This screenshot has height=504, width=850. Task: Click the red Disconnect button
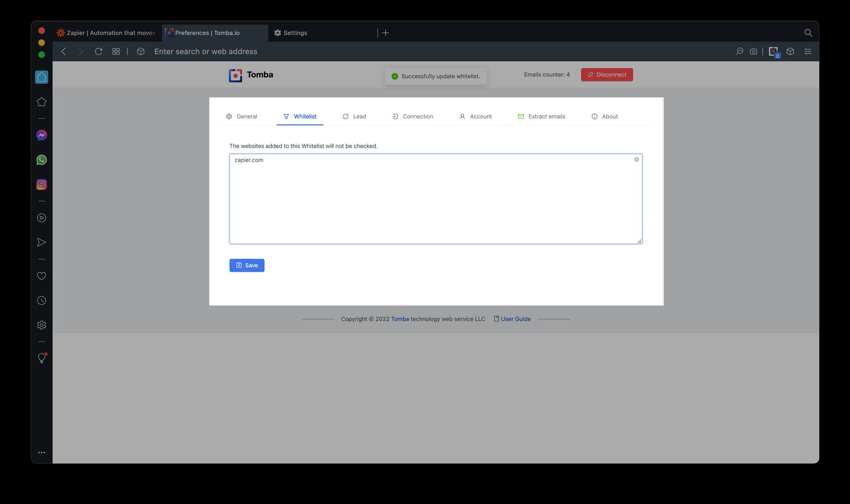607,75
